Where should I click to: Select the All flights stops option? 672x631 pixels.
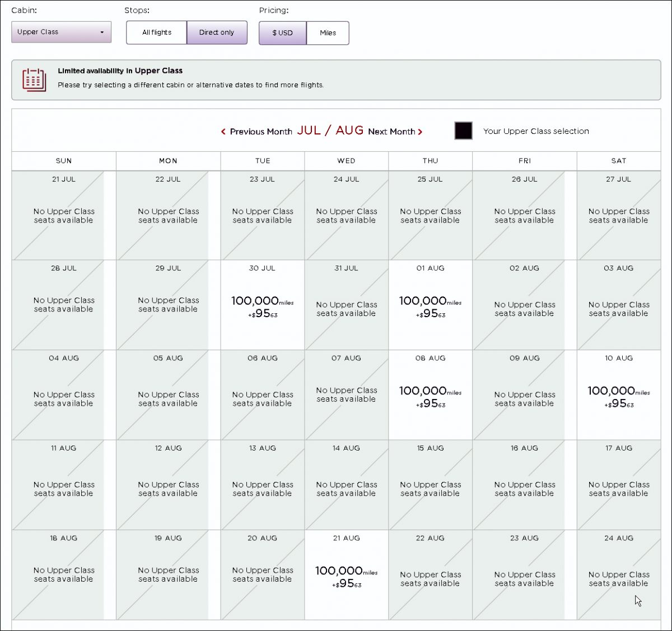click(x=156, y=33)
